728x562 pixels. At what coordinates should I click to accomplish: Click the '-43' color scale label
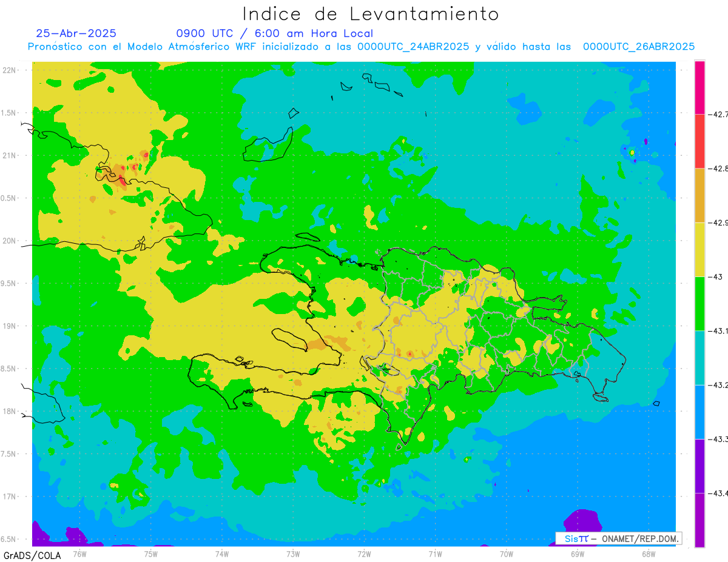(x=714, y=276)
